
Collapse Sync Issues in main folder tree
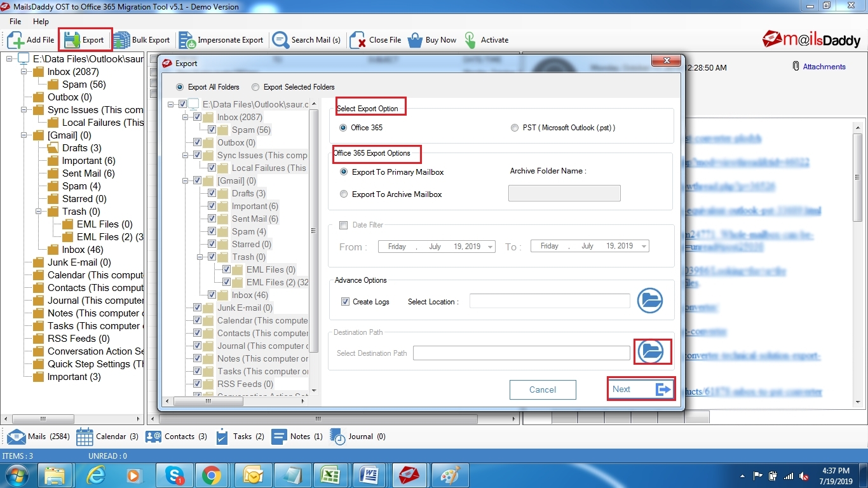pos(24,110)
